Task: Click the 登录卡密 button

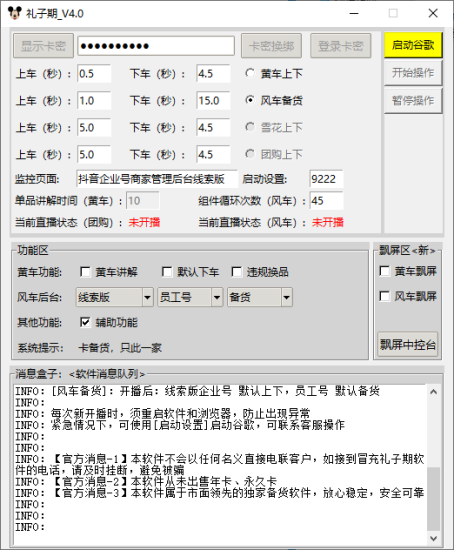Action: coord(340,46)
